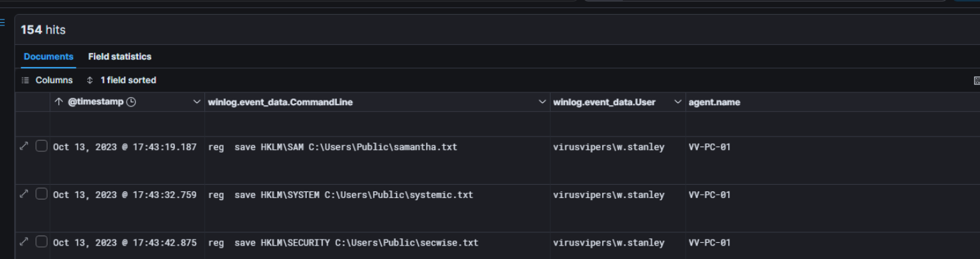Screen dimensions: 980x259
Task: Click user cell in the systemic.txt row
Action: coord(609,195)
